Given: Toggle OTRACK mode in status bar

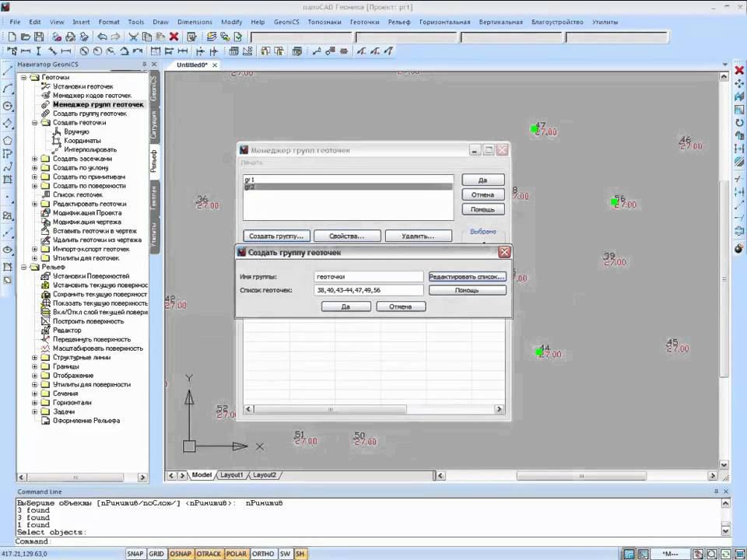Looking at the screenshot, I should (x=209, y=554).
